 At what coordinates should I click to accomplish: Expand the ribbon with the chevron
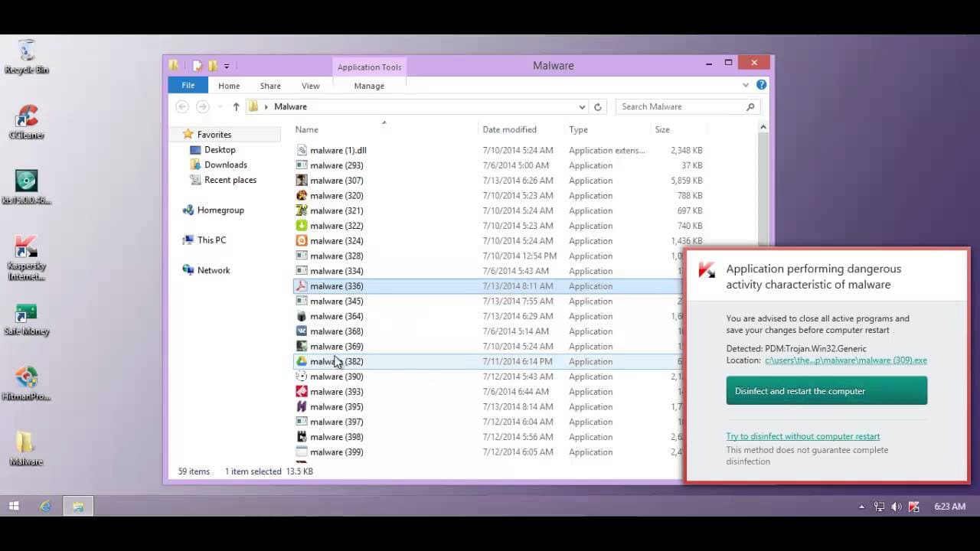pyautogui.click(x=746, y=85)
